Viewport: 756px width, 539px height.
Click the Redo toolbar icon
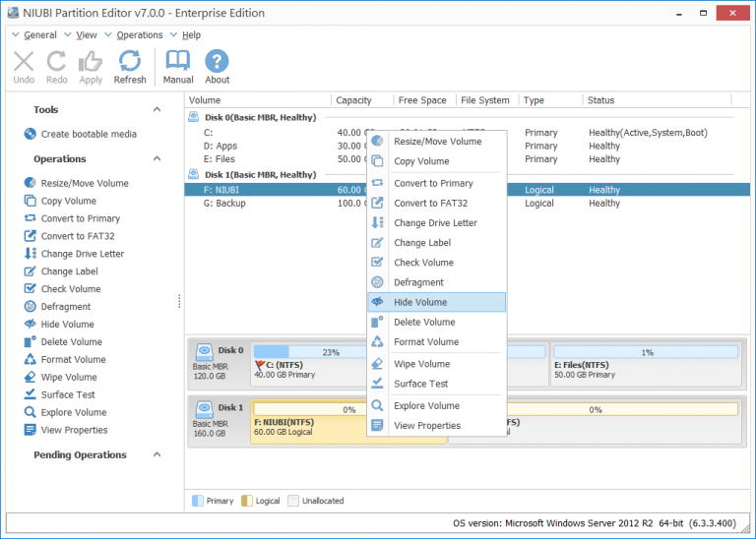[56, 67]
